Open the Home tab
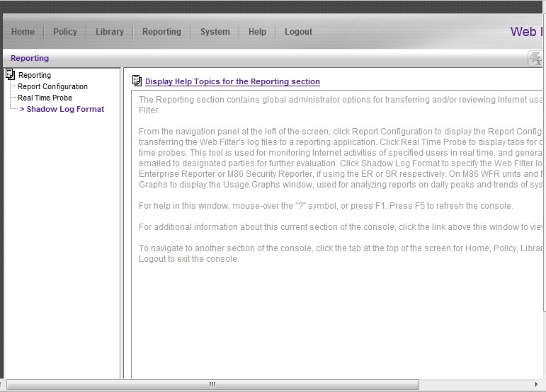 (x=23, y=32)
